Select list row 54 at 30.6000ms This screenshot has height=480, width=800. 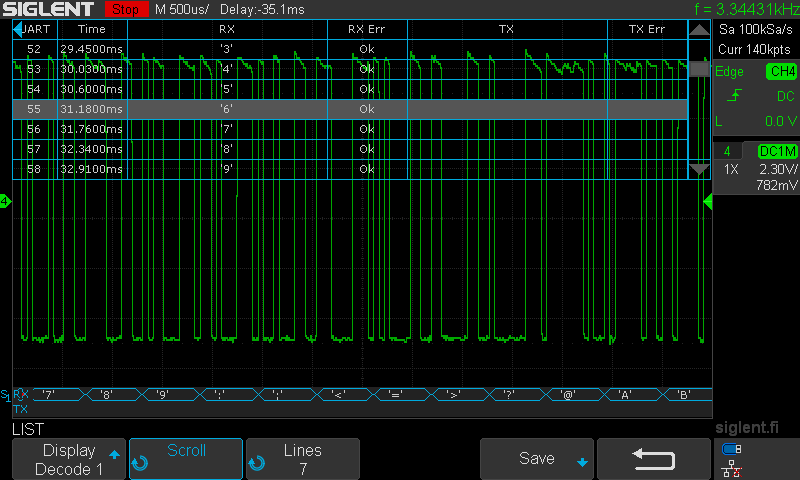coord(350,89)
